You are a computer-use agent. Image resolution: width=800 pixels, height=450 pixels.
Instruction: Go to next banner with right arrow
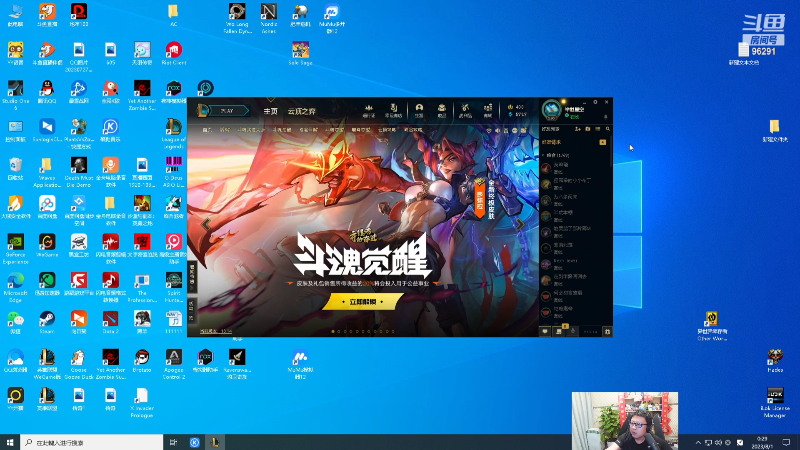click(x=519, y=224)
